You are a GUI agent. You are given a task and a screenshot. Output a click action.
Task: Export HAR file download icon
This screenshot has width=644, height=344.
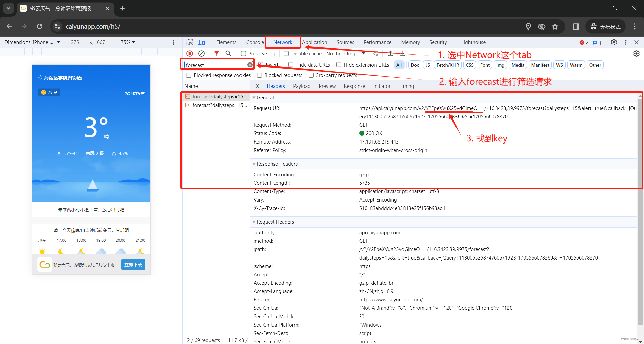click(402, 54)
